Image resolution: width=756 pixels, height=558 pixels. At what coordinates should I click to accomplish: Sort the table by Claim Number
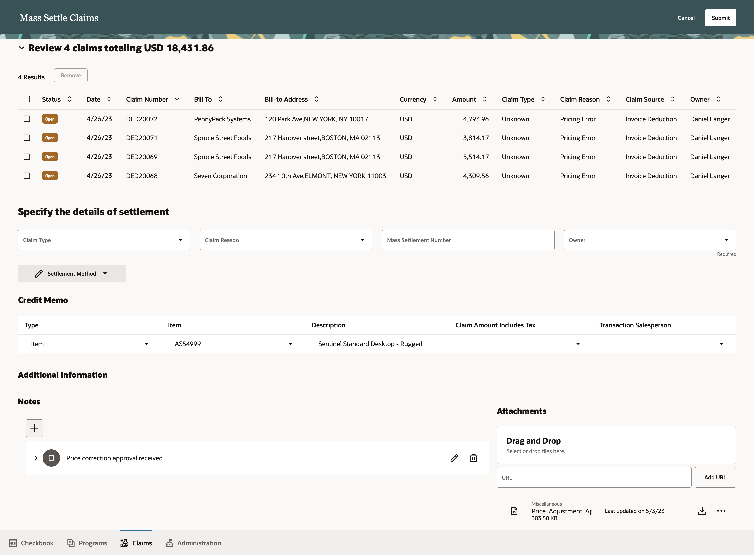click(177, 99)
